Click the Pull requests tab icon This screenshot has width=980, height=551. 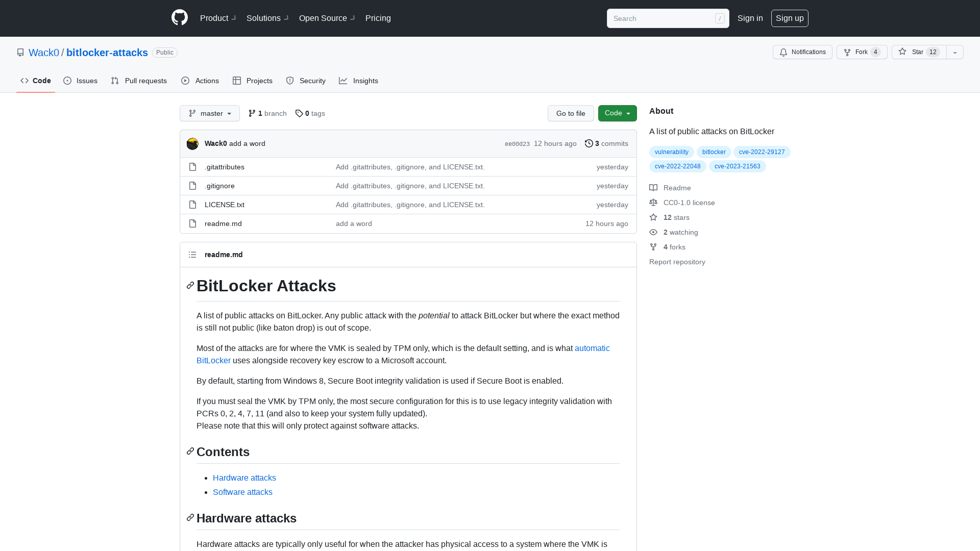click(114, 81)
